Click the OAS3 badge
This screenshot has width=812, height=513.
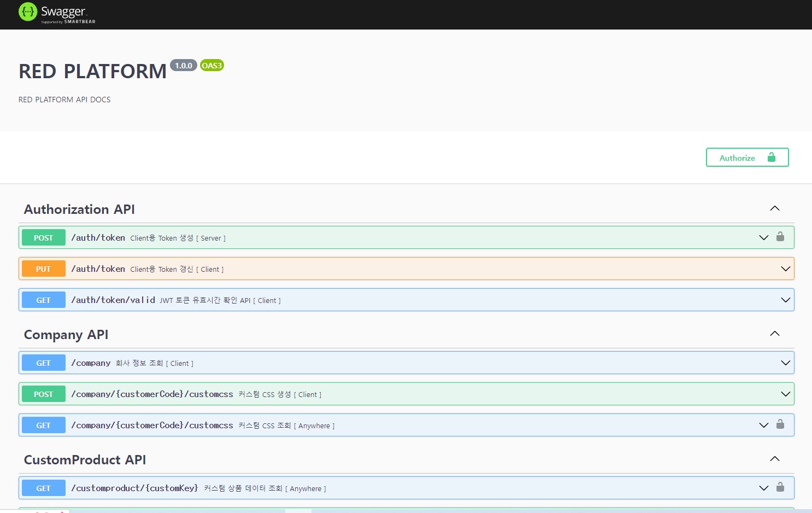pos(212,66)
